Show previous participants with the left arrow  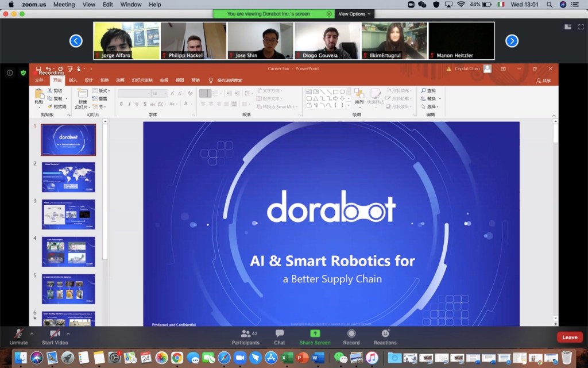[x=76, y=41]
